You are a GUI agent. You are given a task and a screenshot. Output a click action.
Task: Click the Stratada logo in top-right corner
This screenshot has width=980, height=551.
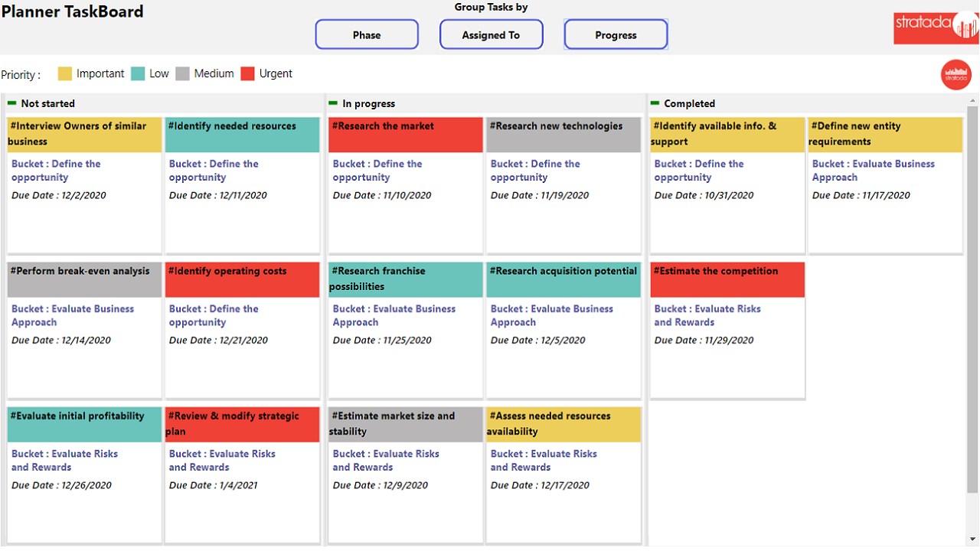(x=936, y=27)
